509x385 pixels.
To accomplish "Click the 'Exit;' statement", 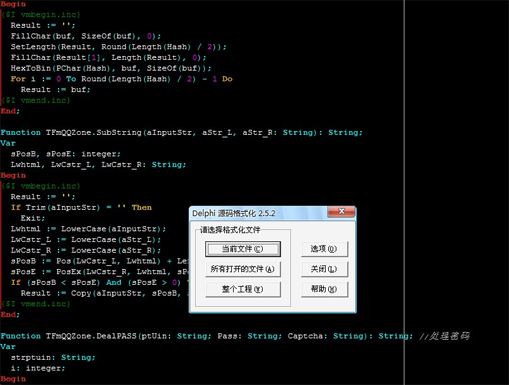I will (x=33, y=218).
